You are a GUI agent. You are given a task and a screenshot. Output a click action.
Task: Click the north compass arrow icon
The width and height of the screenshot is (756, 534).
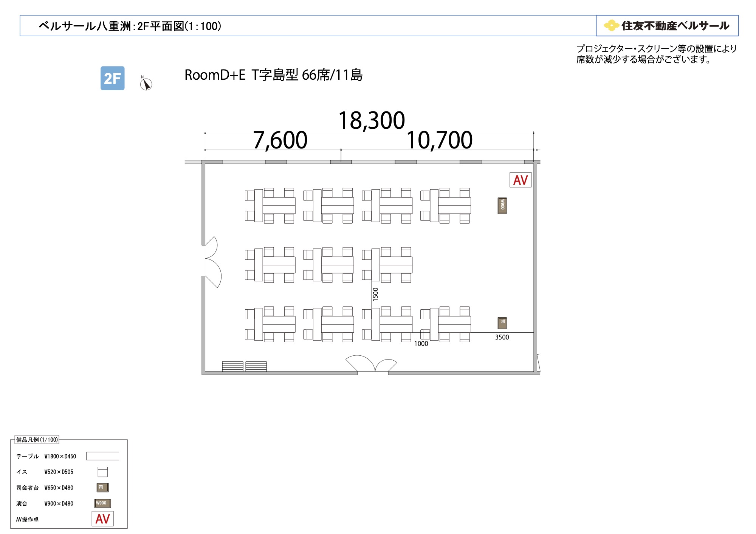pos(146,84)
